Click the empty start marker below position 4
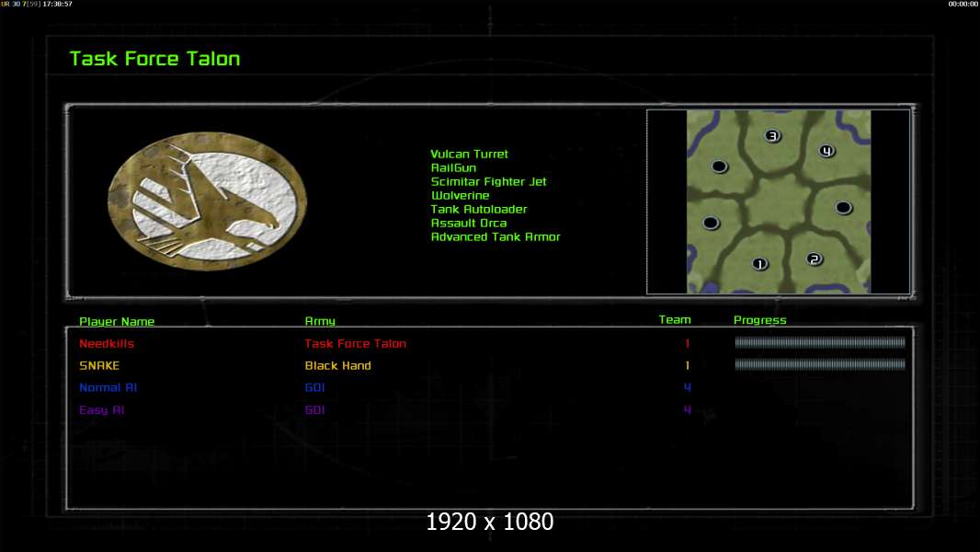Image resolution: width=980 pixels, height=552 pixels. 843,207
